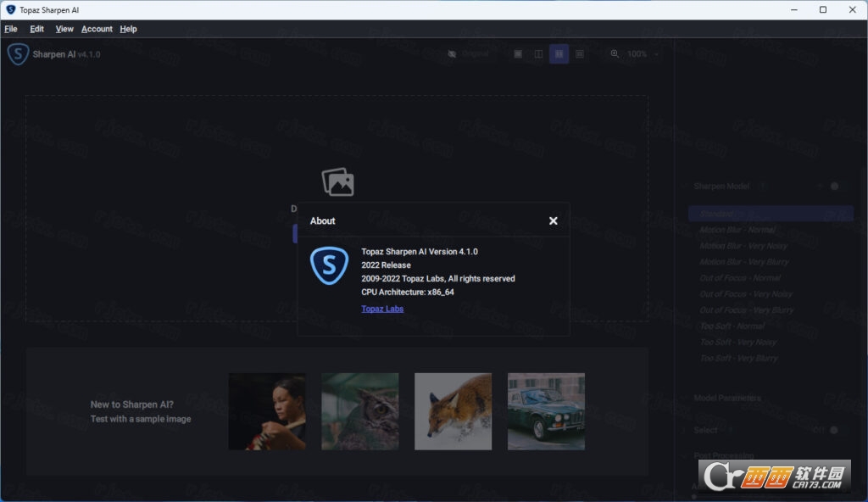Toggle the Original preview eye icon
868x502 pixels.
(452, 53)
